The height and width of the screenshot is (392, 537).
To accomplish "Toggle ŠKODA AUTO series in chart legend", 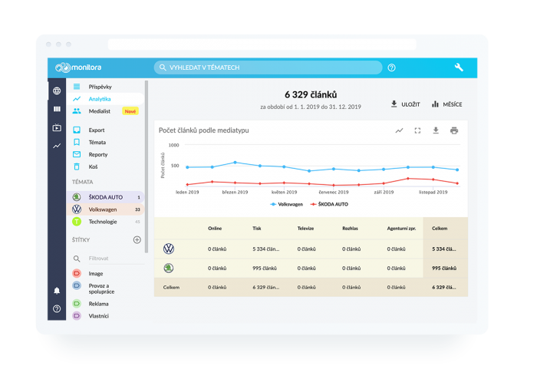I will 329,204.
